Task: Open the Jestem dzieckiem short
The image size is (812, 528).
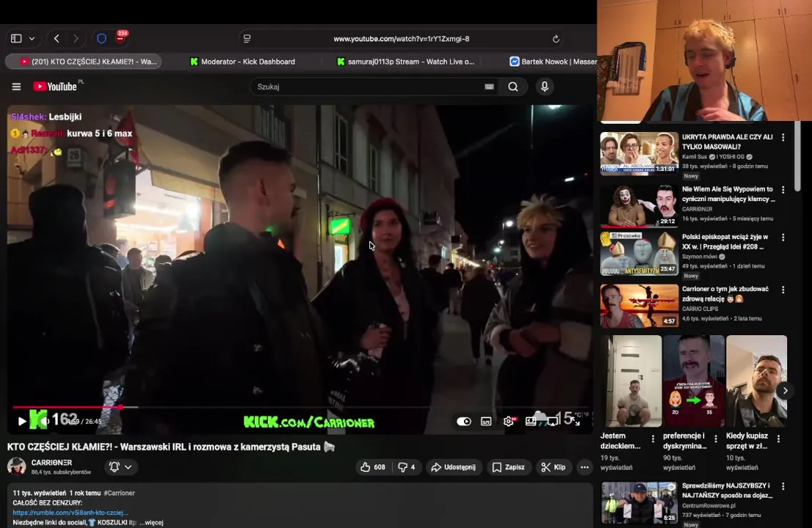Action: [631, 381]
